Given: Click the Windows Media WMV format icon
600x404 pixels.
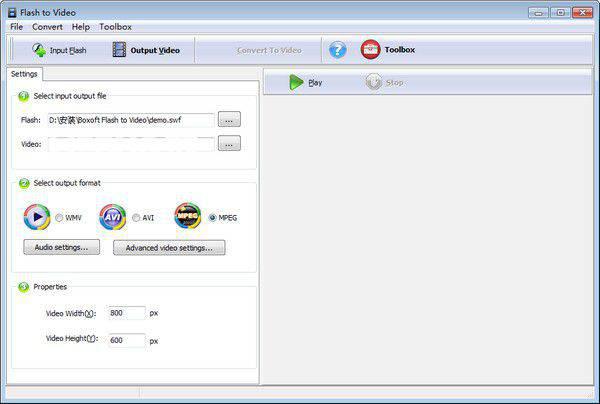Looking at the screenshot, I should (37, 217).
